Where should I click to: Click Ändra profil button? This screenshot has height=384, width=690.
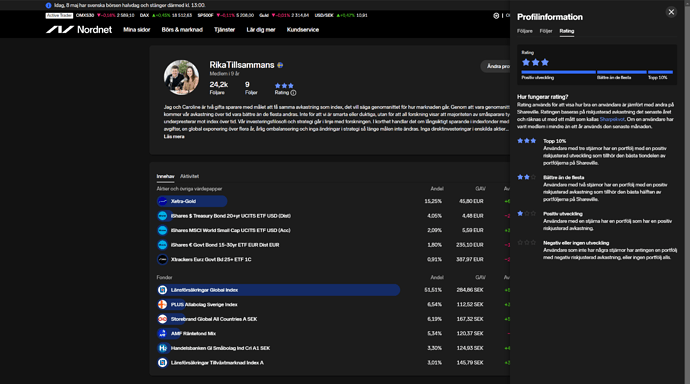(495, 66)
